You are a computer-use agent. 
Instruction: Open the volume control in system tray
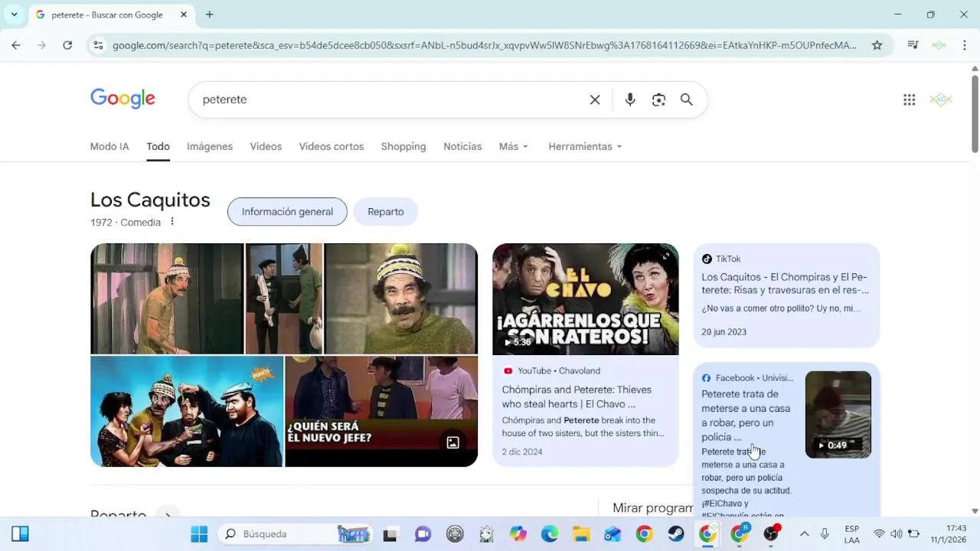click(x=896, y=533)
